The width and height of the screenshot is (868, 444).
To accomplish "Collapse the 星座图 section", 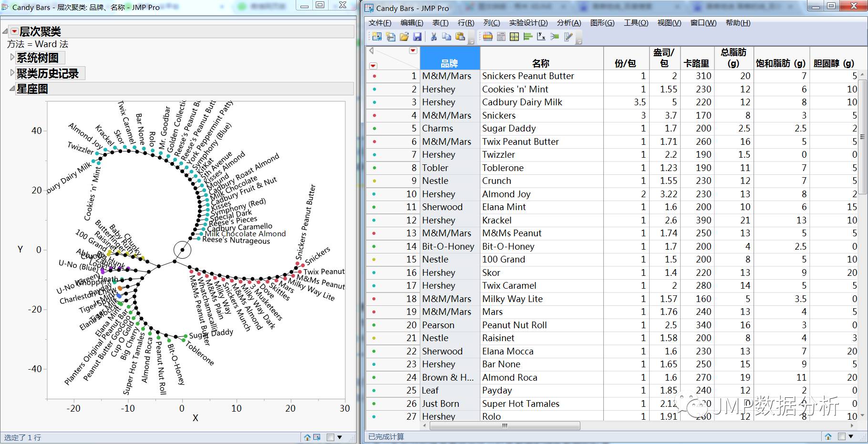I will pos(12,89).
